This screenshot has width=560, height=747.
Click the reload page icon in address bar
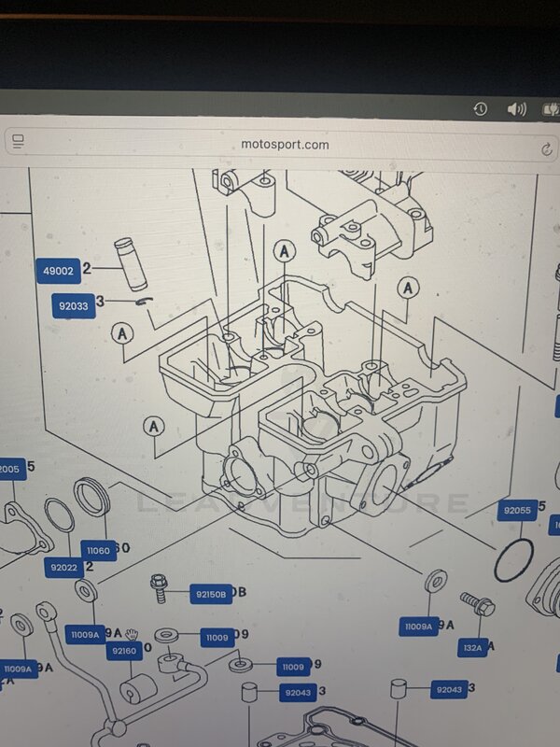(547, 150)
